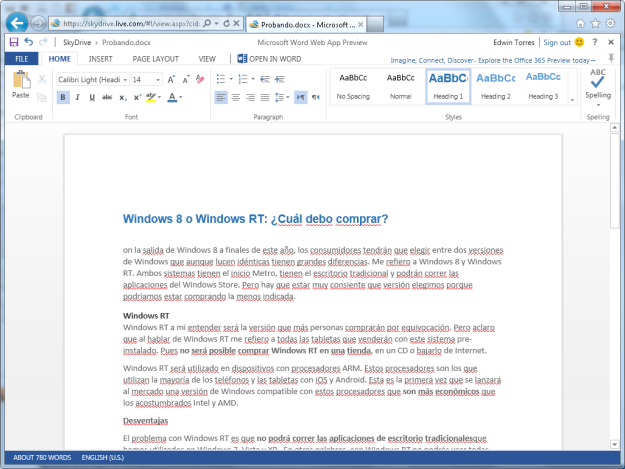Toggle left-to-right text direction
625x469 pixels.
(301, 98)
